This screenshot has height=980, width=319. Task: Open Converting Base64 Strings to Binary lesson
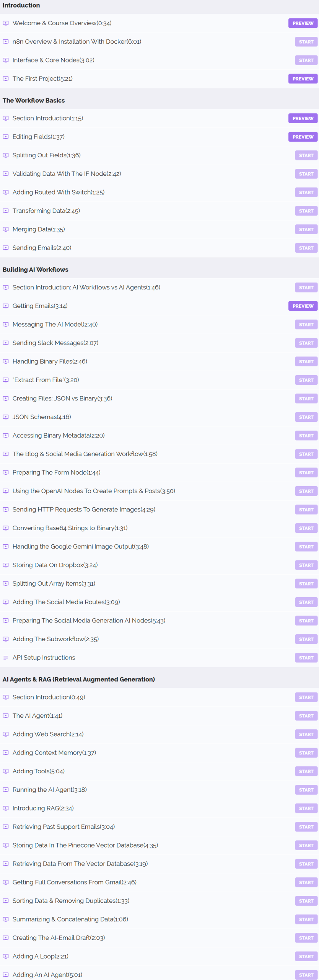click(x=70, y=528)
